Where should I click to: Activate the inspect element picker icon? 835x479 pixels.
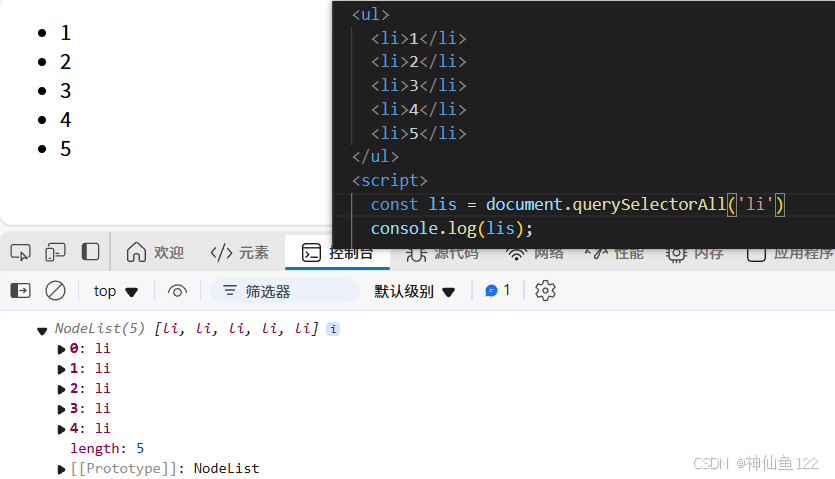tap(21, 252)
